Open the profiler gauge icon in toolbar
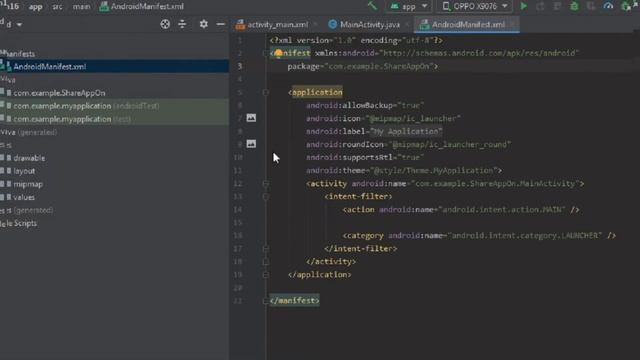This screenshot has width=640, height=360. click(x=608, y=6)
